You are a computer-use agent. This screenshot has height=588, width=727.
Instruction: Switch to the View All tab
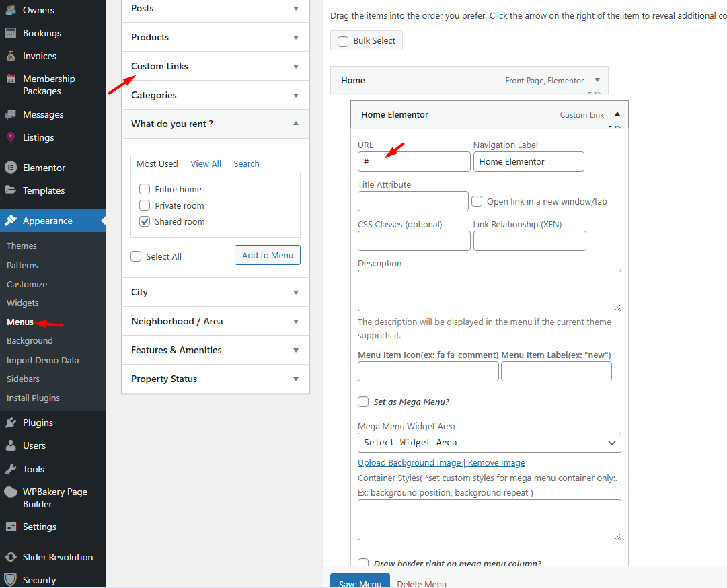pyautogui.click(x=206, y=163)
